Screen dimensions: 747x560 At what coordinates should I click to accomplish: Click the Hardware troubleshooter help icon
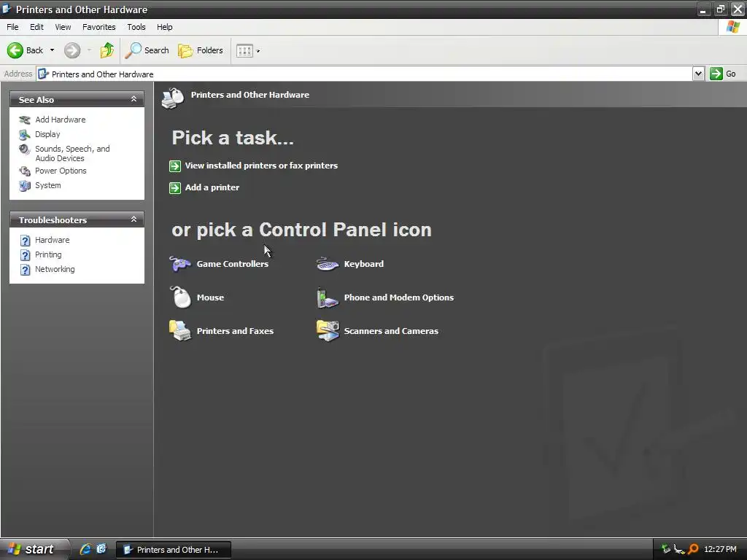tap(26, 241)
